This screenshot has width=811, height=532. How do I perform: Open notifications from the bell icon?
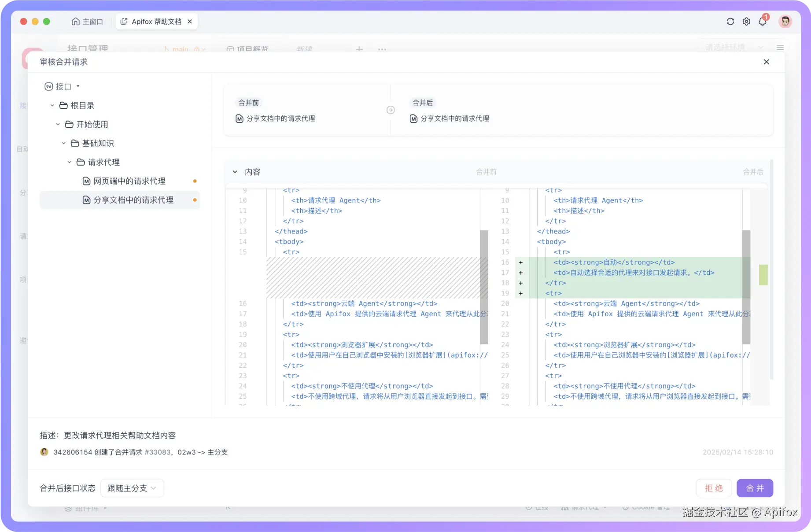tap(763, 21)
